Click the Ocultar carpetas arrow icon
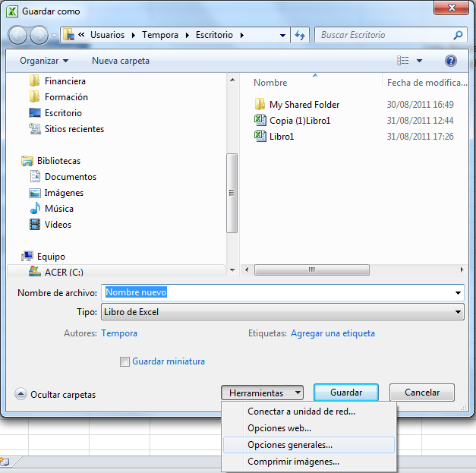476x473 pixels. pos(20,394)
